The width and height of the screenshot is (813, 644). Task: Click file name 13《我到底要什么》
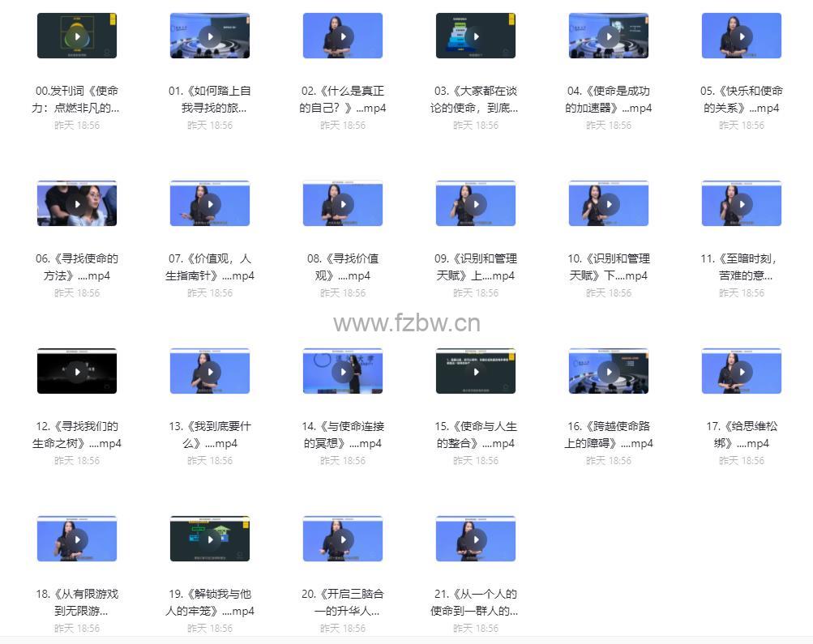(x=210, y=434)
